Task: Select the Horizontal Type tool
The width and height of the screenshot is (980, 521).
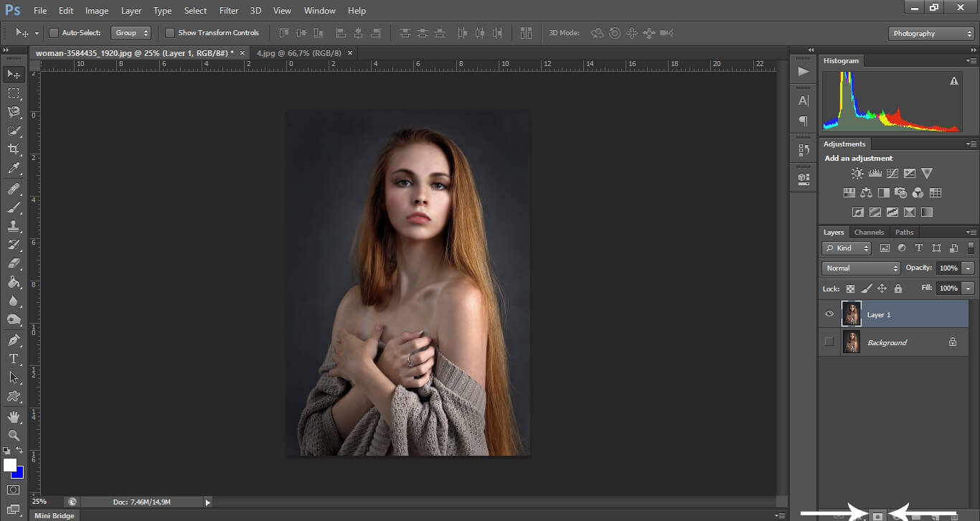Action: pyautogui.click(x=14, y=359)
